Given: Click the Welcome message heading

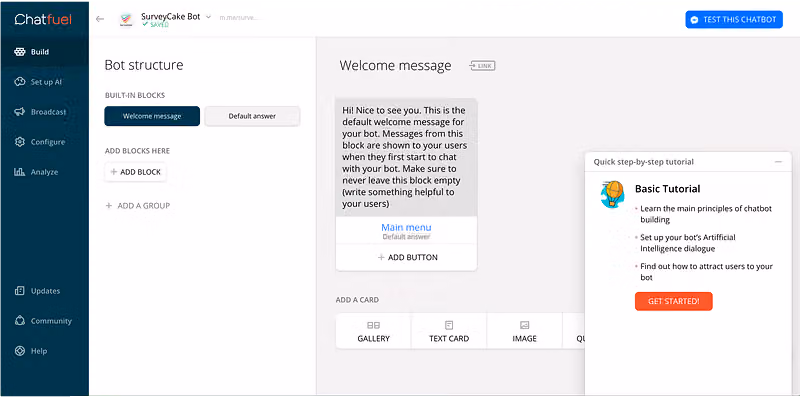Looking at the screenshot, I should tap(395, 66).
